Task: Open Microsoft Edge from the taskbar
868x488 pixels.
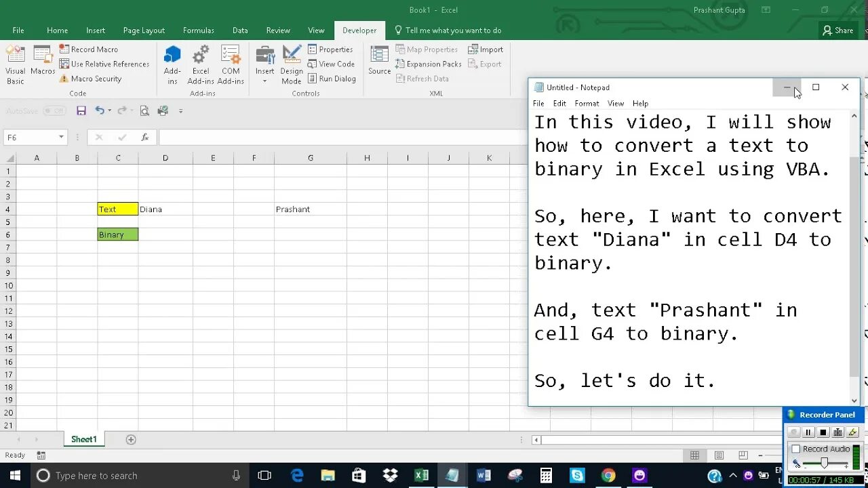Action: pyautogui.click(x=297, y=476)
